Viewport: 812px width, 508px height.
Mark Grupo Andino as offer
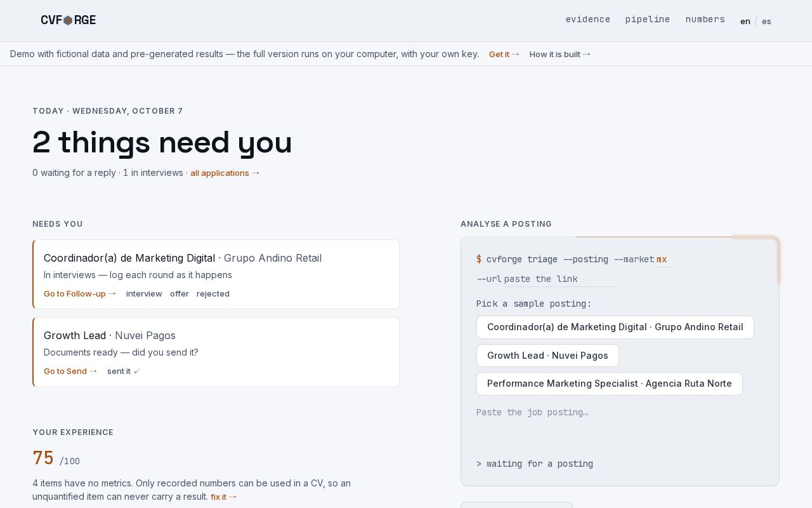coord(180,293)
